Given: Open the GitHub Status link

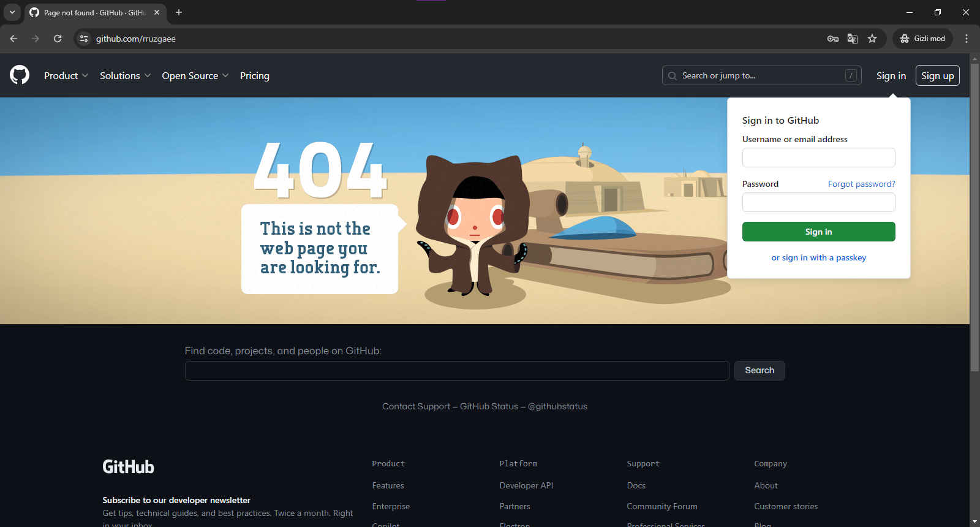Looking at the screenshot, I should [489, 406].
